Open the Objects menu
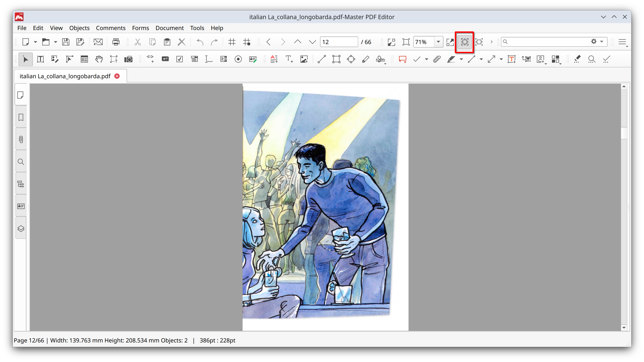Screen dimensions: 644x362 pos(79,28)
